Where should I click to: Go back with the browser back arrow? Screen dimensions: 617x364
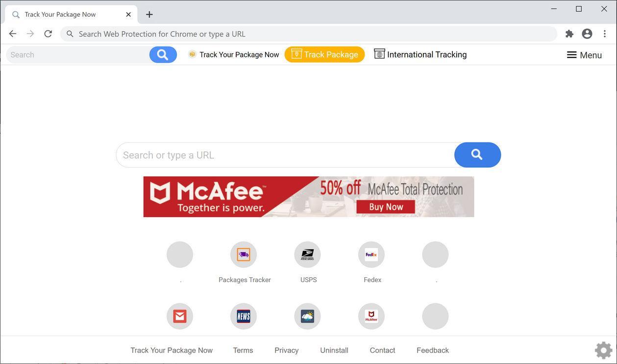[x=13, y=34]
